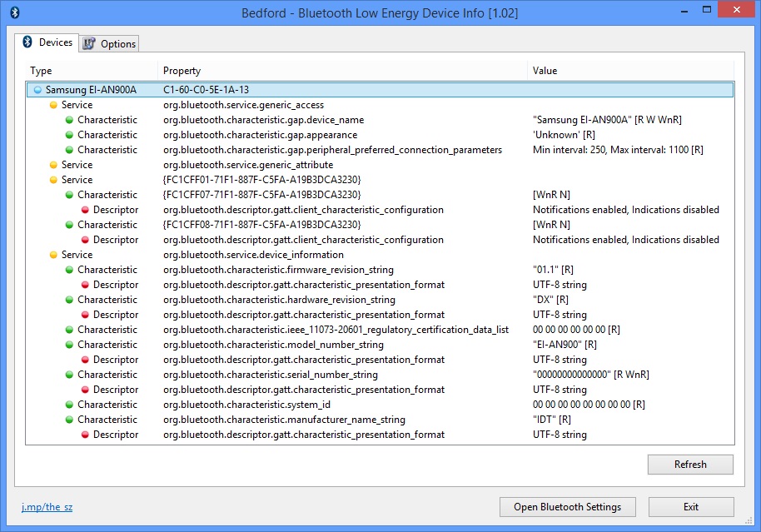Click the blue device icon beside Samsung EI-AN900A
This screenshot has width=761, height=532.
37,90
